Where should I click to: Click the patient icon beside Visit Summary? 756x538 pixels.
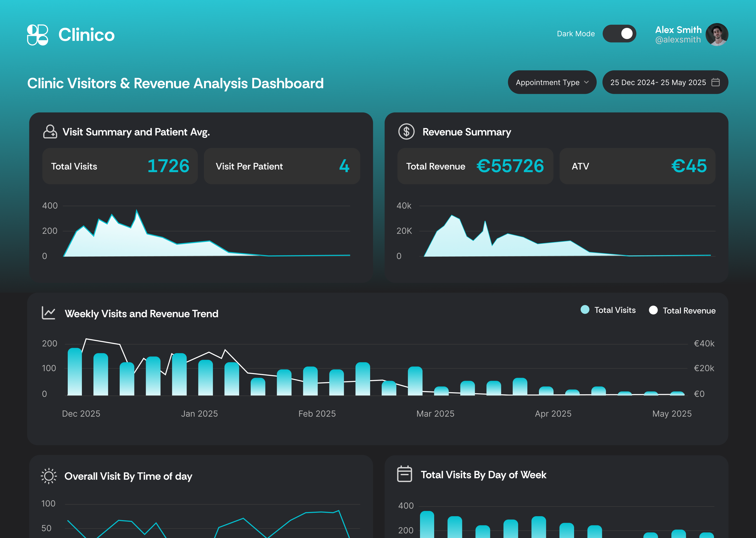(x=50, y=132)
